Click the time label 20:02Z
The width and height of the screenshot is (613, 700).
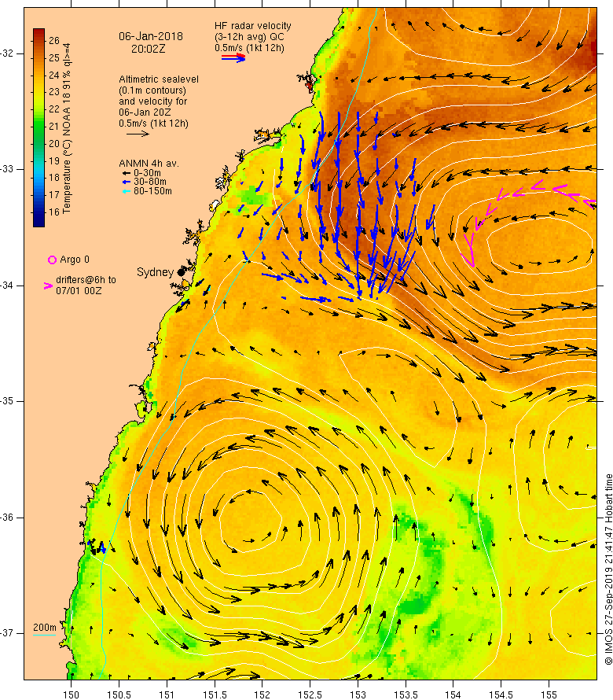tap(149, 49)
